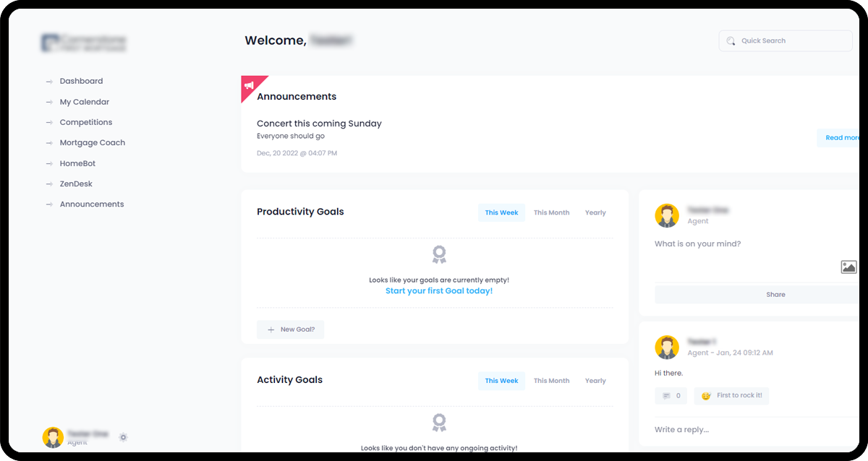Click the megaphone announcements icon

[249, 85]
